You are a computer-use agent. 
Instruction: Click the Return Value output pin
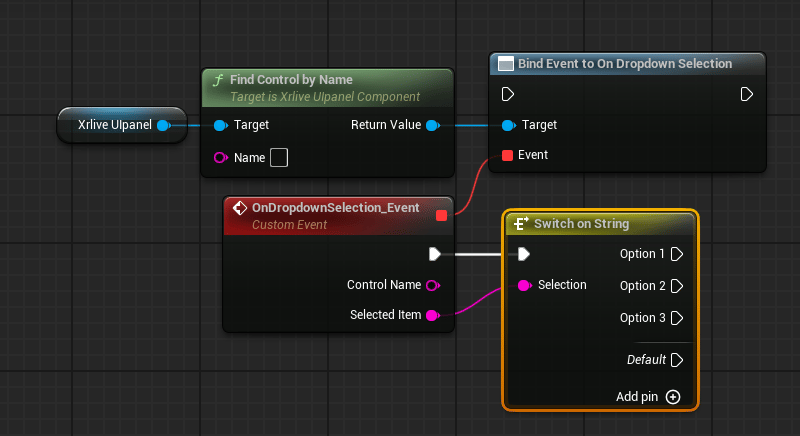[x=433, y=125]
